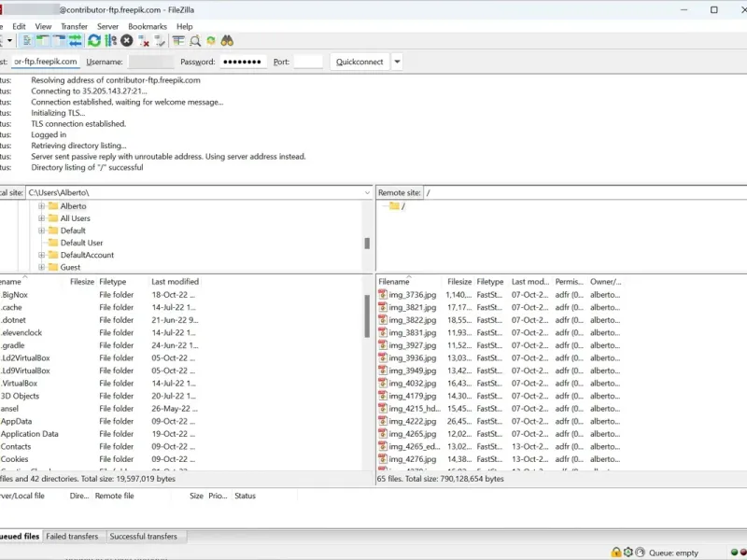Select the .gradle folder in local list
The width and height of the screenshot is (747, 560).
[x=100, y=345]
